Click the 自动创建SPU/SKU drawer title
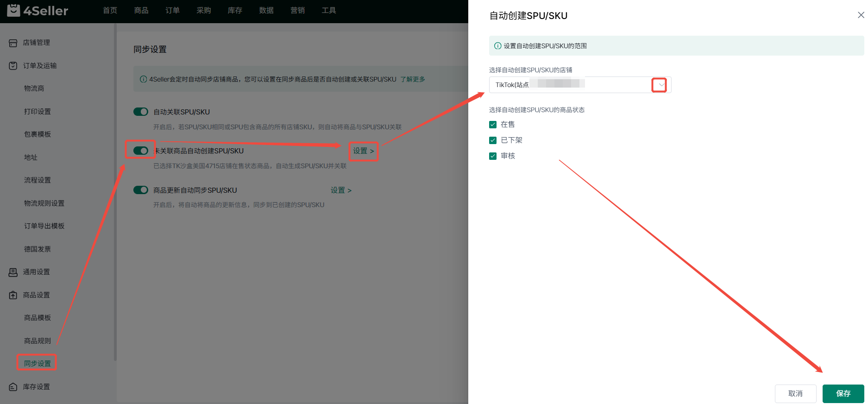Screen dimensions: 868x404 [x=528, y=16]
